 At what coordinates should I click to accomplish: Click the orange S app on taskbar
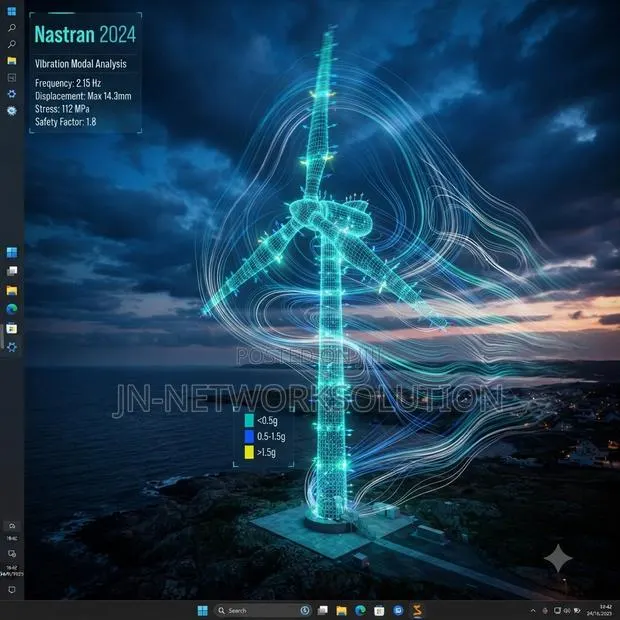pyautogui.click(x=417, y=611)
